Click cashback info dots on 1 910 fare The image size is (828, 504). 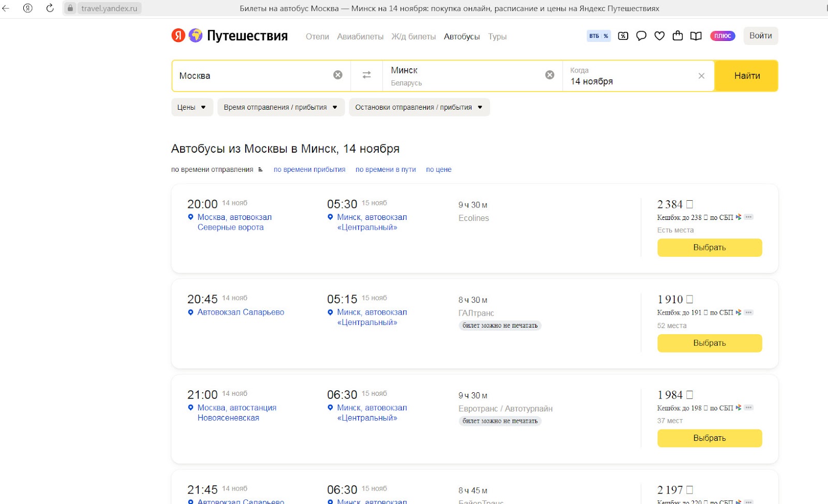pos(749,312)
